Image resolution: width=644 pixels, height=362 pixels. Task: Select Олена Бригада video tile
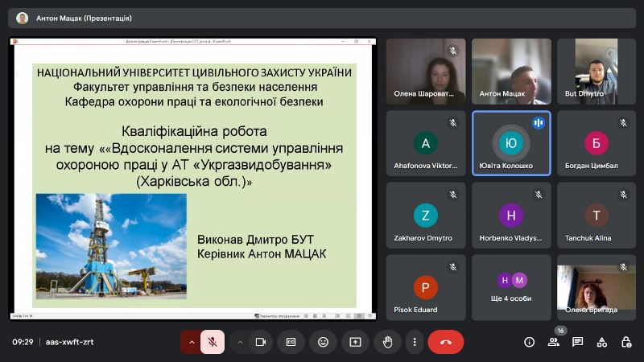point(597,287)
